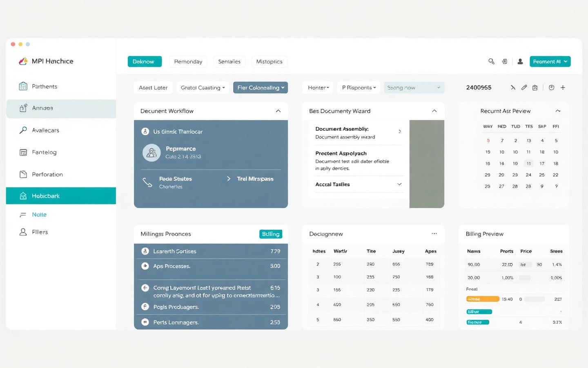The width and height of the screenshot is (588, 368).
Task: Click the Gio tuy teal bar
Action: point(478,322)
